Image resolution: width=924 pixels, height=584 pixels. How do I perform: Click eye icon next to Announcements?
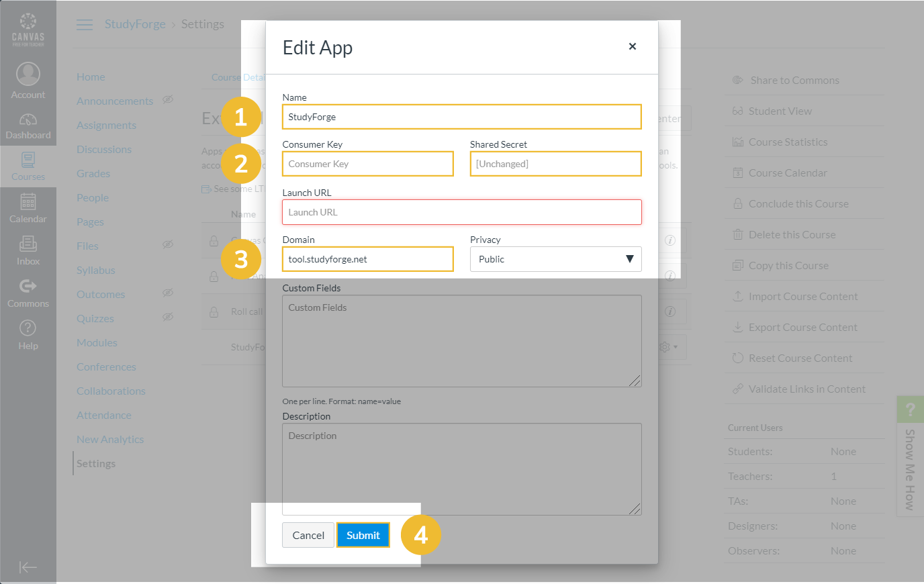pos(168,99)
